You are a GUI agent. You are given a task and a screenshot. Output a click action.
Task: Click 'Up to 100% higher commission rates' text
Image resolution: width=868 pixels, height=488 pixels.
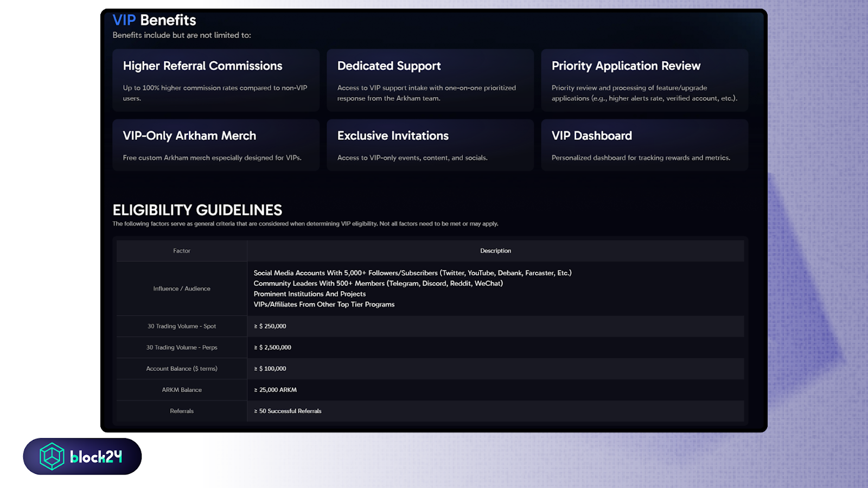pyautogui.click(x=215, y=93)
